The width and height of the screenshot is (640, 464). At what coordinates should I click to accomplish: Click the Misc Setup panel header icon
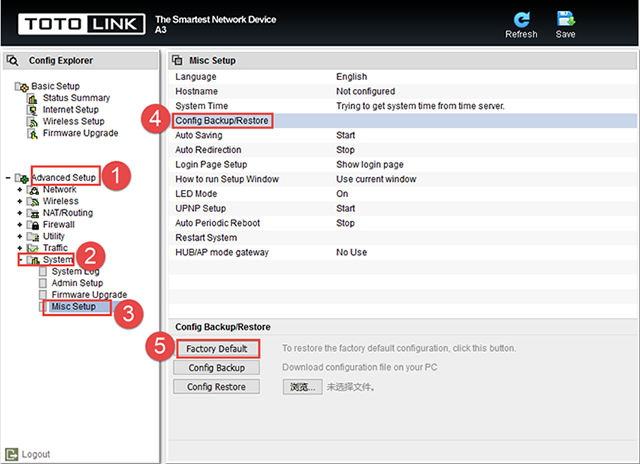(177, 60)
